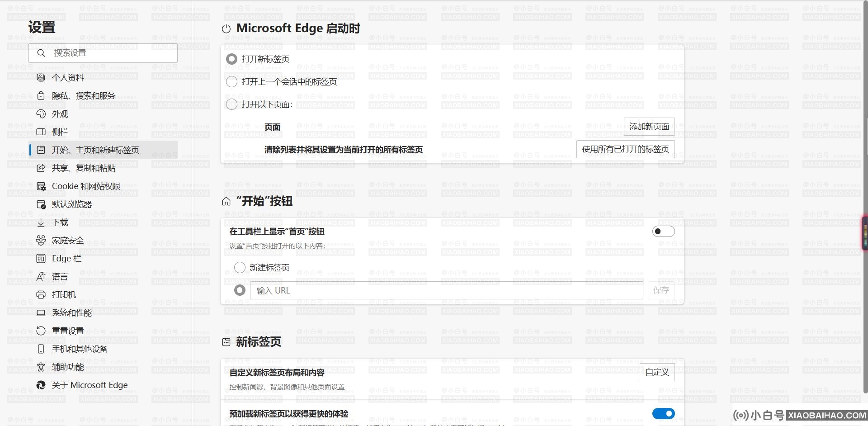
Task: Click the Accessibility icon
Action: pyautogui.click(x=41, y=367)
